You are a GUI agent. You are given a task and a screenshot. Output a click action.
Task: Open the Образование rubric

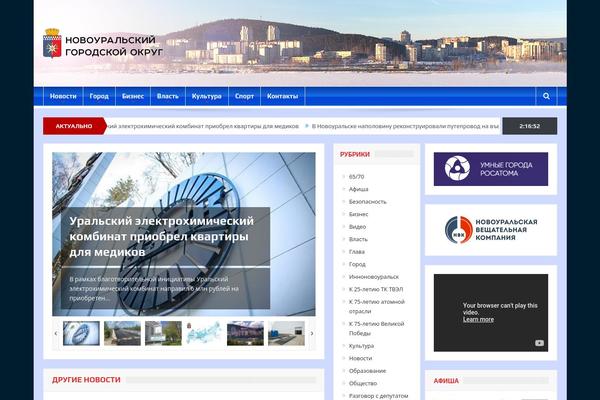pos(367,371)
